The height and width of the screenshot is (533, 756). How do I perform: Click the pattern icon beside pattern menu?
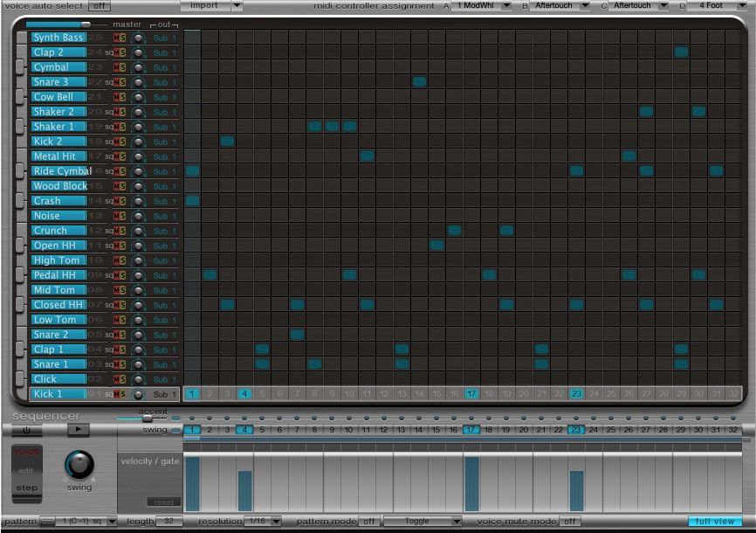click(46, 522)
